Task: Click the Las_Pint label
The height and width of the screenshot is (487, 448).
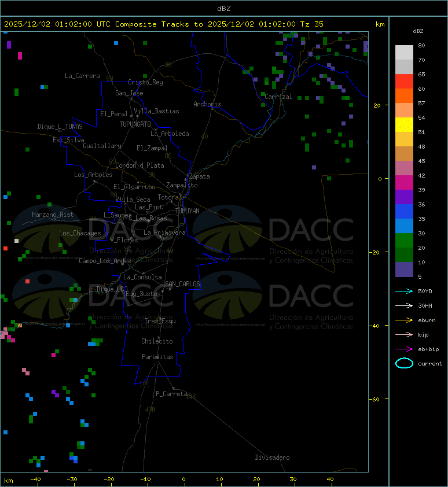Action: (x=149, y=207)
